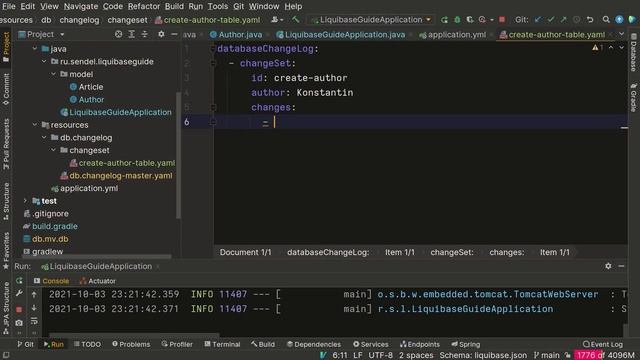Screen dimensions: 640x360
Task: Hide the Run panel with minus icon
Action: tap(621, 266)
